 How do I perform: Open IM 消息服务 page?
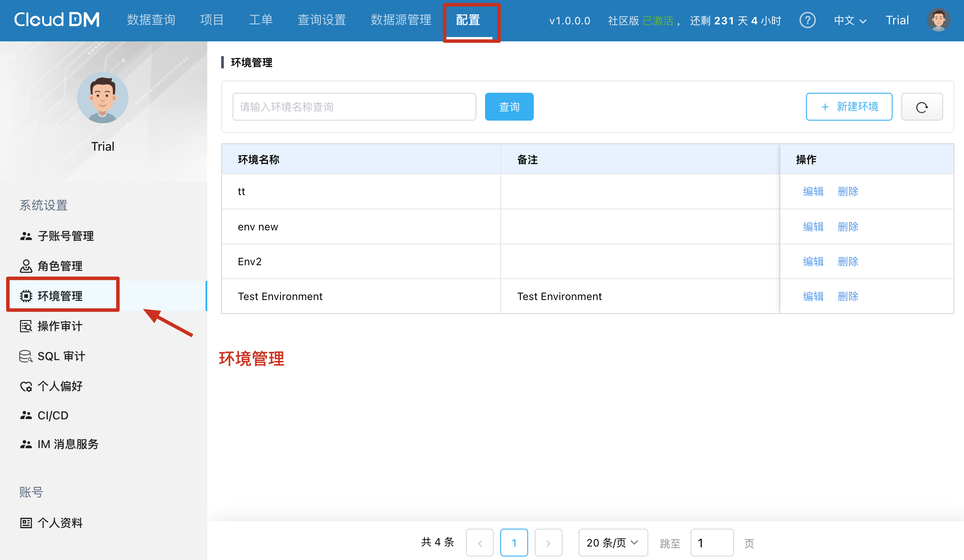pyautogui.click(x=67, y=444)
